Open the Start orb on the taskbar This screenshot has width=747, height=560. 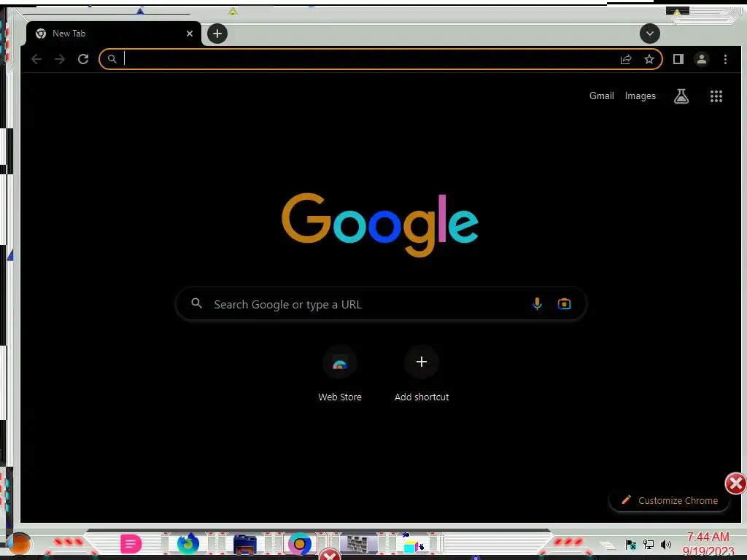click(x=19, y=543)
